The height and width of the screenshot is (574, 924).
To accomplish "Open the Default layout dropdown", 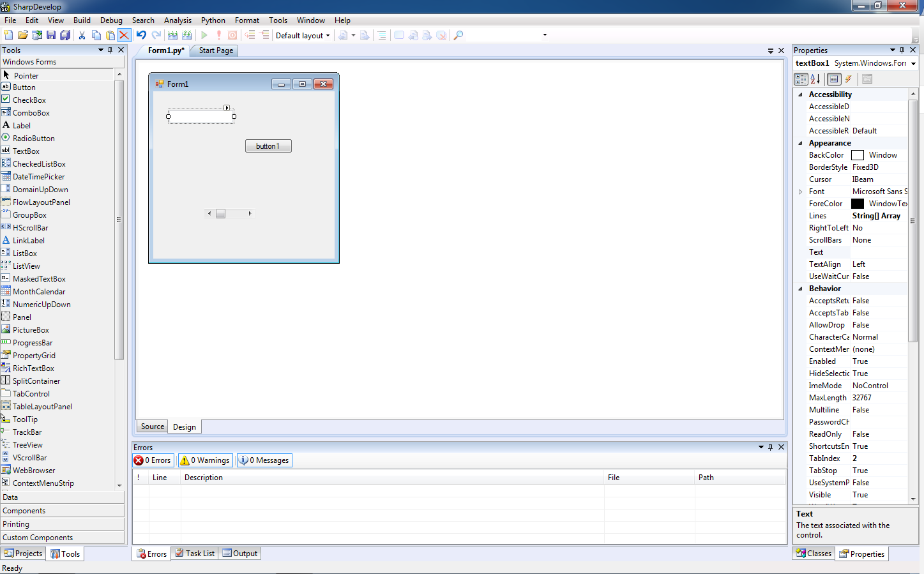I will [x=328, y=35].
